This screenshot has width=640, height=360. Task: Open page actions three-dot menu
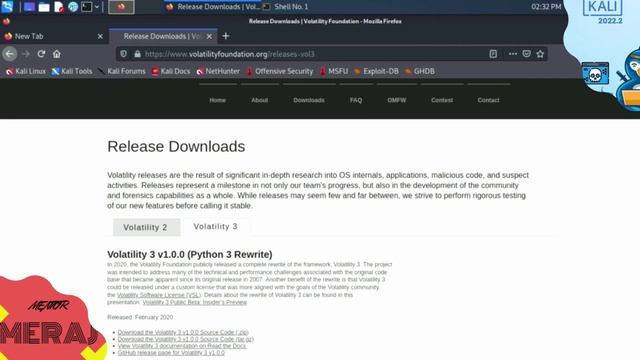pos(513,54)
